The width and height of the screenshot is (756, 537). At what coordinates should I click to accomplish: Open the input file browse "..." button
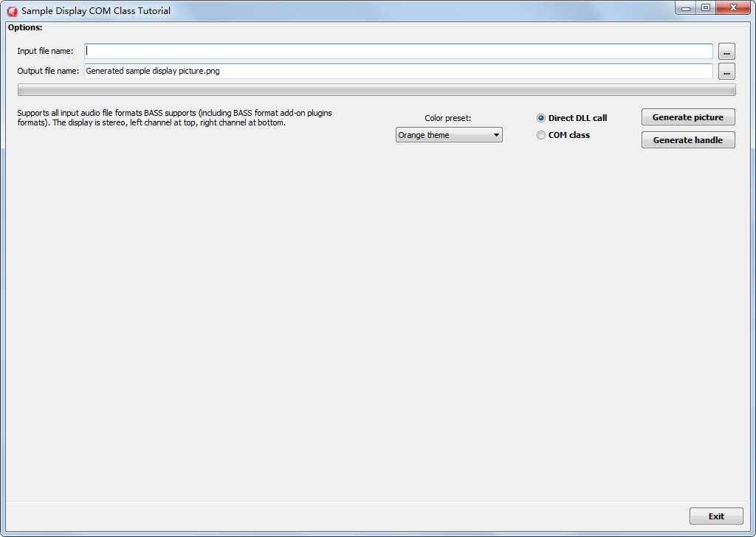pyautogui.click(x=726, y=51)
